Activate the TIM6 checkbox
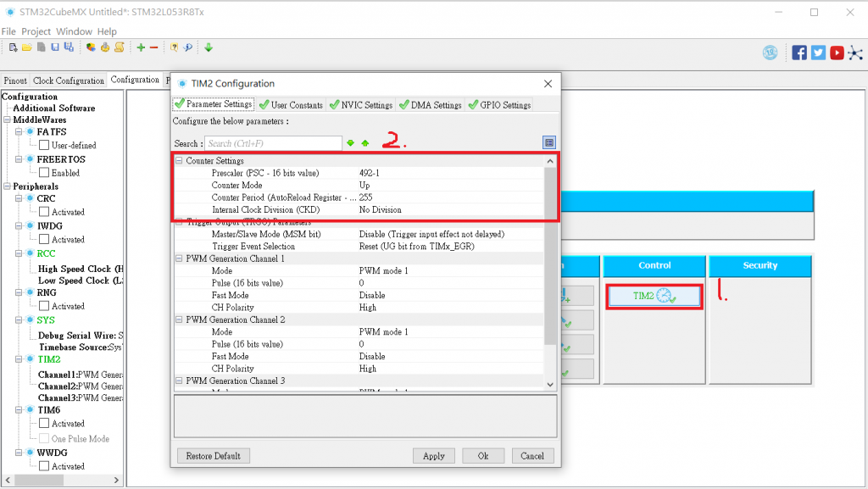 (44, 423)
